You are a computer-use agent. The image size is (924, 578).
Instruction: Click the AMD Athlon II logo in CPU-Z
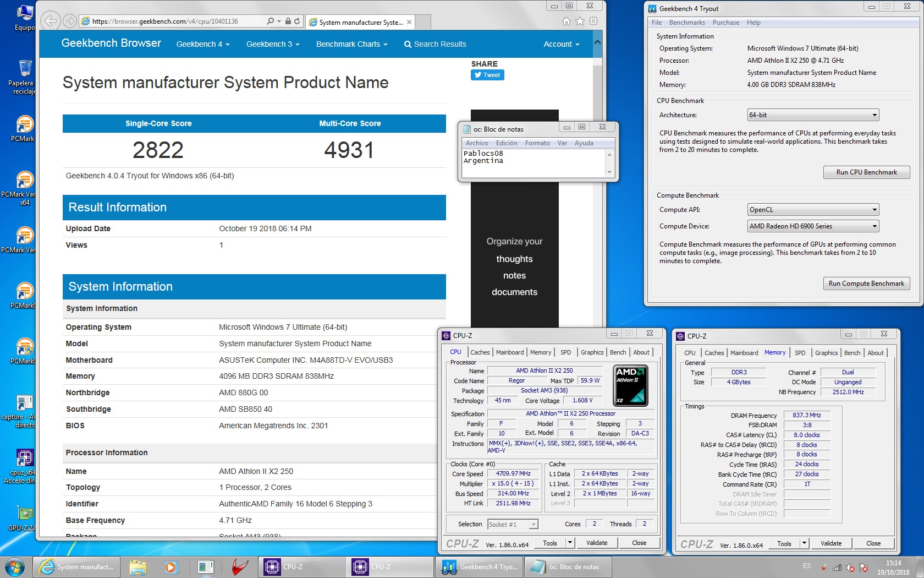click(630, 385)
